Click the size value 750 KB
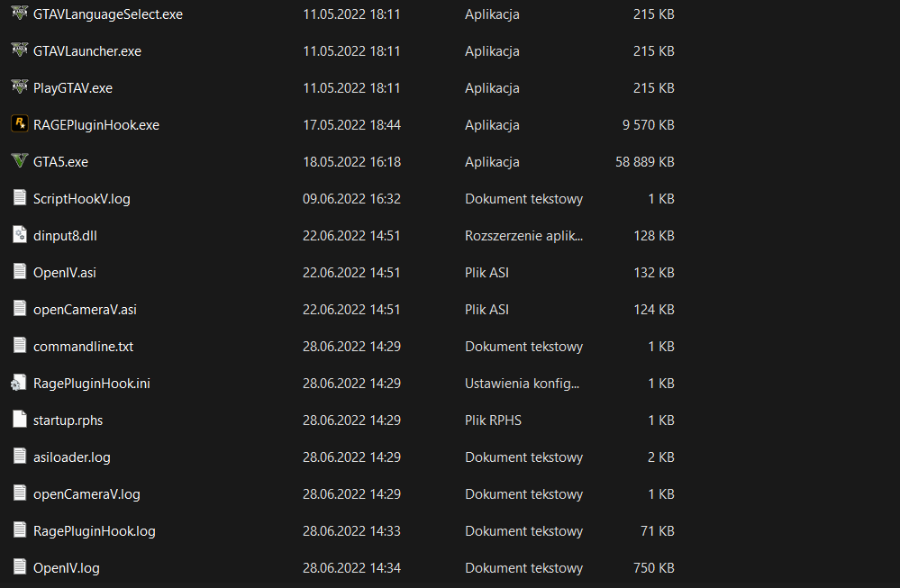 click(x=654, y=568)
